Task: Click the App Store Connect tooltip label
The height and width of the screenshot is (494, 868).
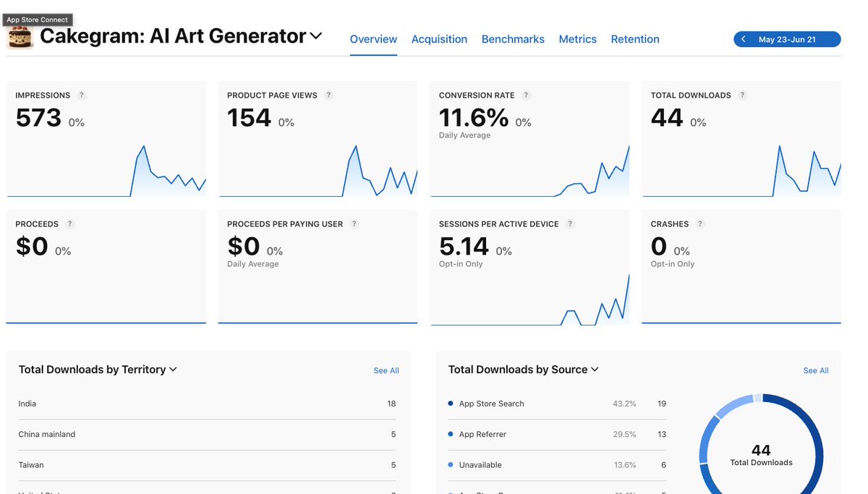Action: click(38, 20)
